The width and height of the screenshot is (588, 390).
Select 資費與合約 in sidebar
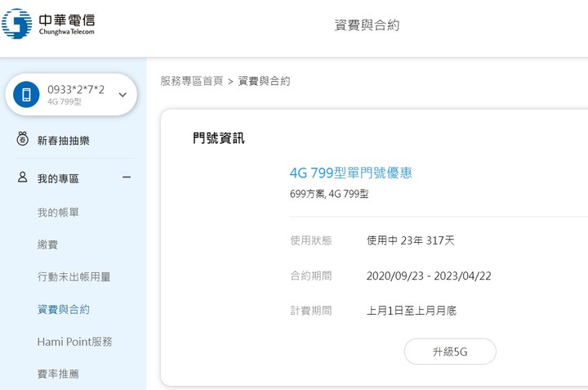pyautogui.click(x=64, y=309)
